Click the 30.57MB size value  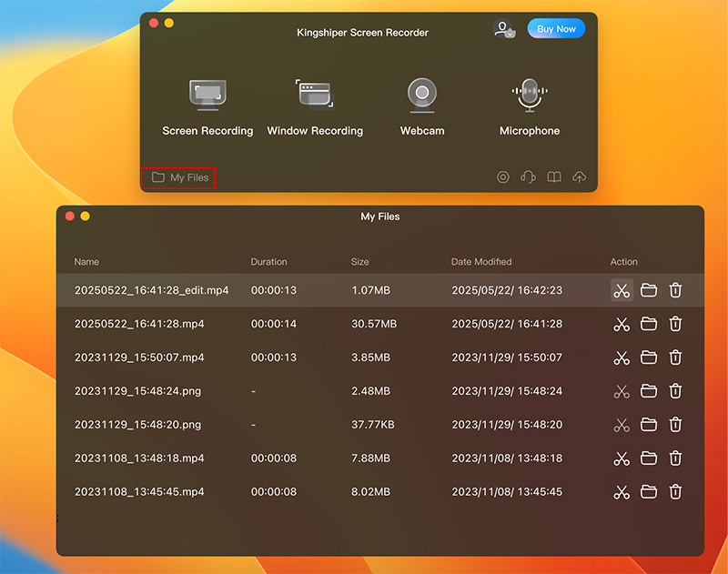374,324
